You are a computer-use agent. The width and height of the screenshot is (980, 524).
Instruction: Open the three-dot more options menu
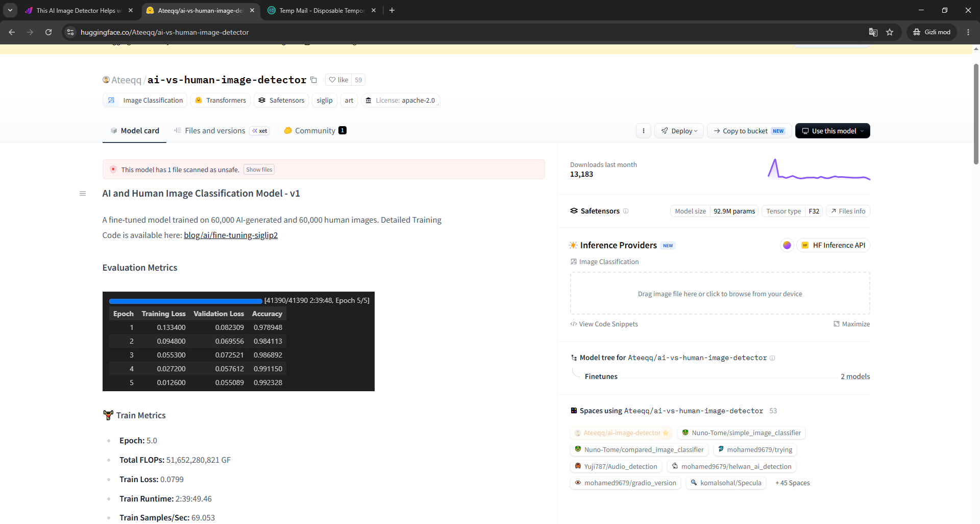coord(644,131)
